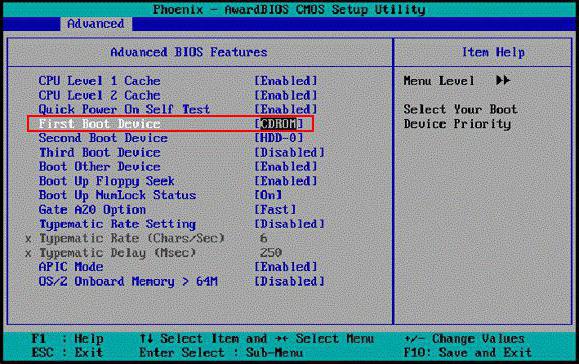Click F1 Help hint
The height and width of the screenshot is (364, 579).
[68, 339]
